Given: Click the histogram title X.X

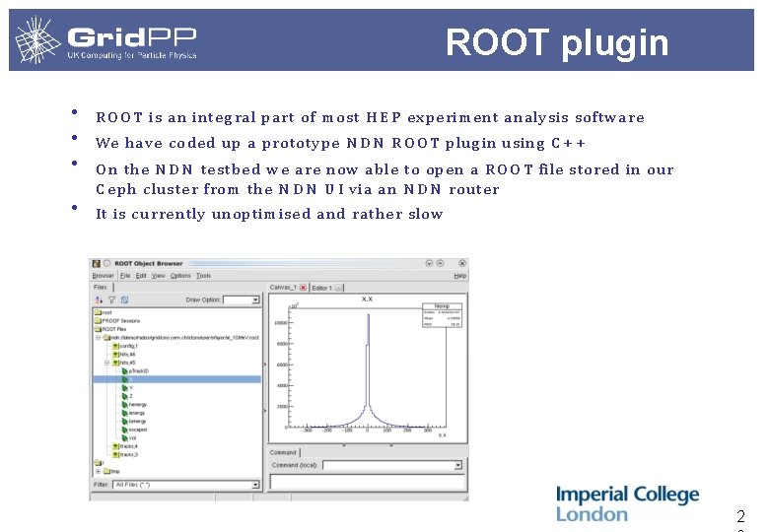Looking at the screenshot, I should pyautogui.click(x=367, y=299).
